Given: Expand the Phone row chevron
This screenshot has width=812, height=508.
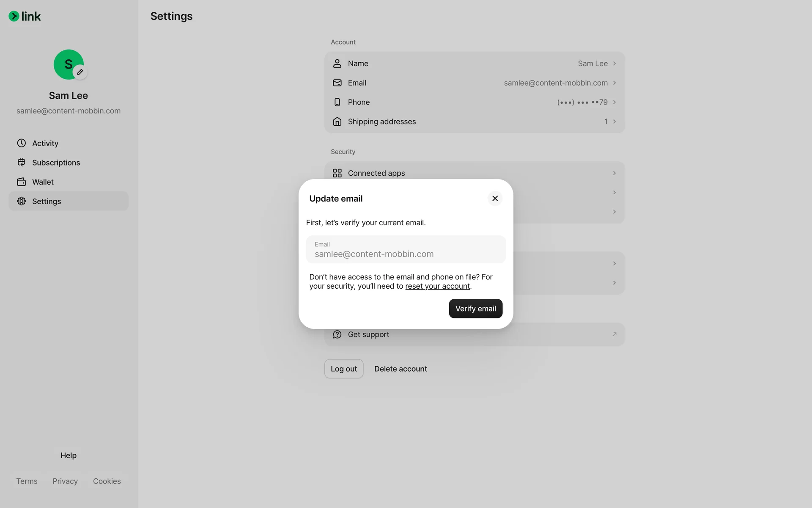Looking at the screenshot, I should pos(614,102).
